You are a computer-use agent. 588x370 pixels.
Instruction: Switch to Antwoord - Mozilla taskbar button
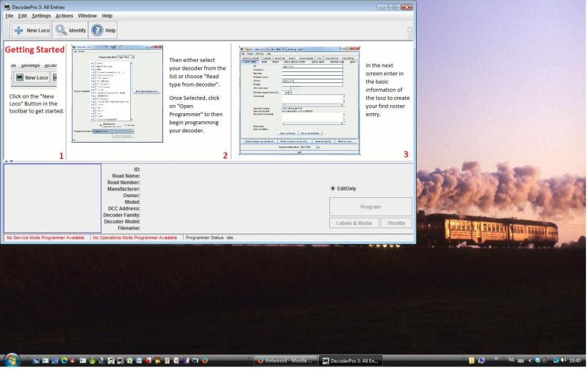click(x=286, y=360)
